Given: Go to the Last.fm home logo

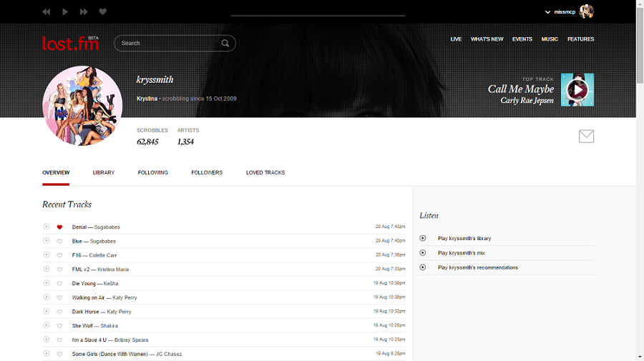Looking at the screenshot, I should point(71,43).
